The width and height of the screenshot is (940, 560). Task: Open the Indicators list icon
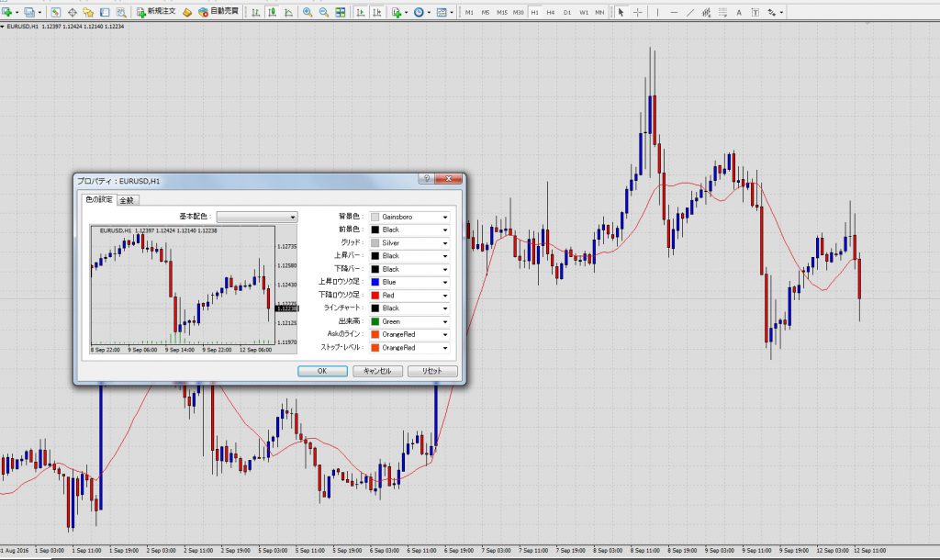pos(397,12)
